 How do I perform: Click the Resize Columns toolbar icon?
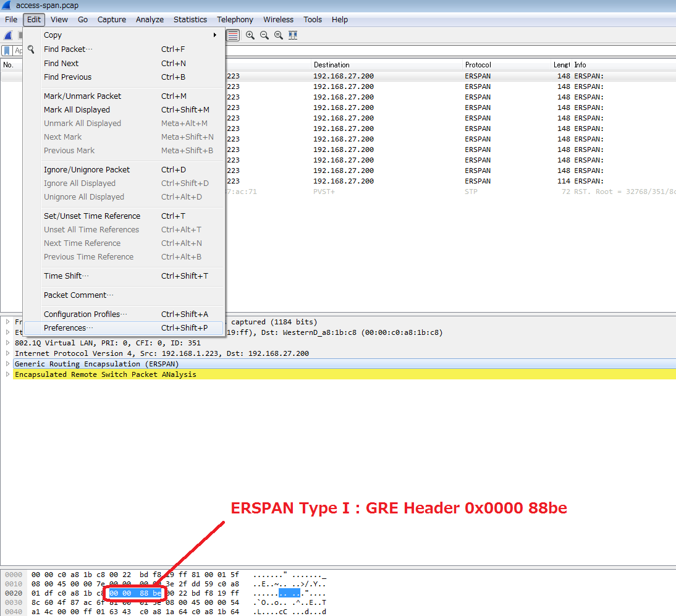pos(293,35)
